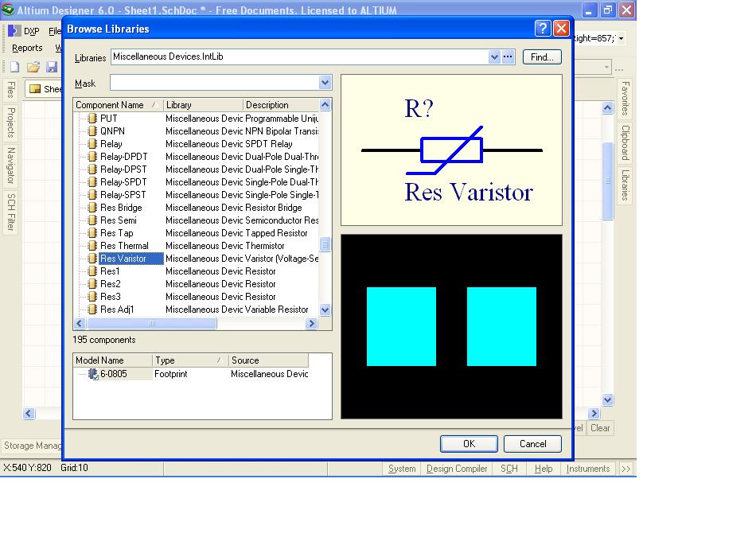Open the Mask dropdown
The height and width of the screenshot is (549, 756).
coord(325,83)
